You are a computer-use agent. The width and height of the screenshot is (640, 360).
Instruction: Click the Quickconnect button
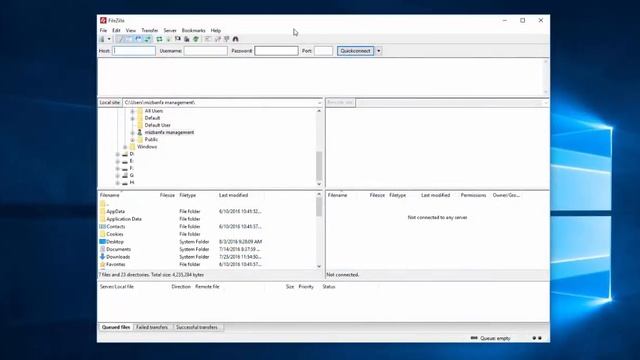(355, 51)
